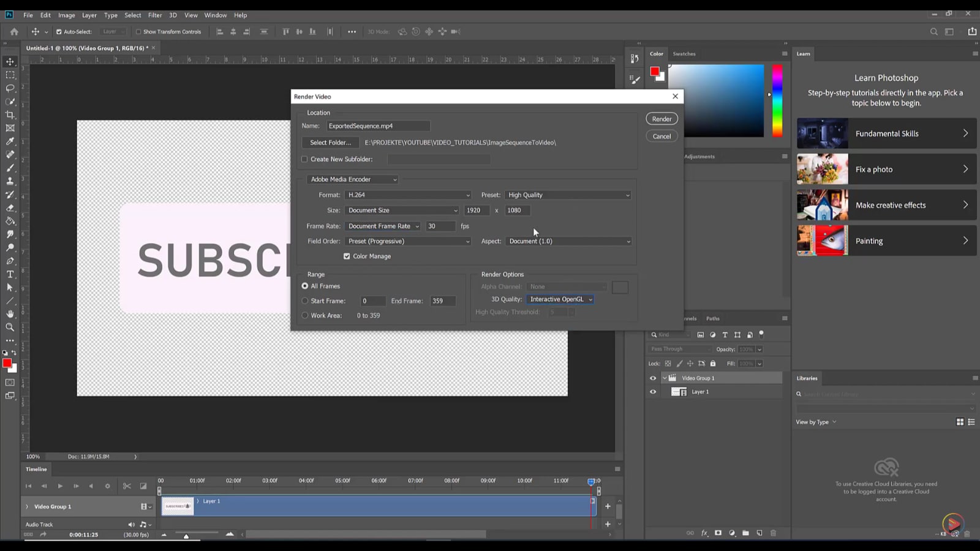Open the 3D Quality Interactive OpenGL dropdown
This screenshot has height=551, width=980.
click(x=560, y=299)
